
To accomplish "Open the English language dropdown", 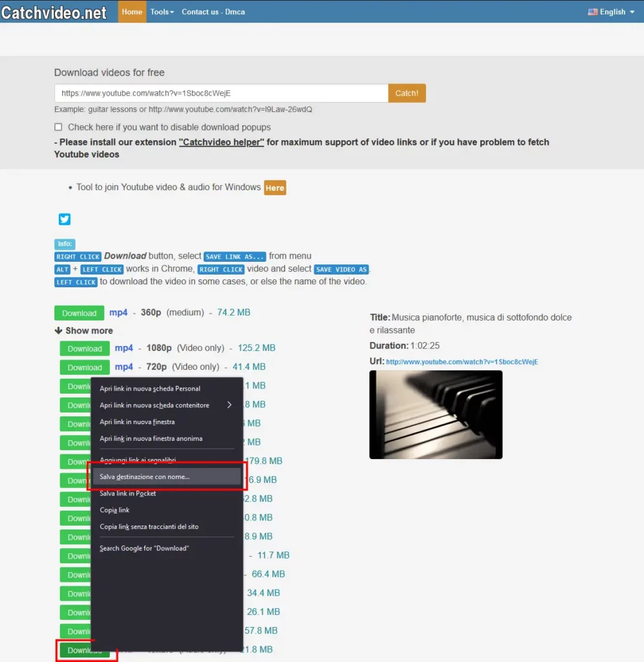I will tap(612, 12).
